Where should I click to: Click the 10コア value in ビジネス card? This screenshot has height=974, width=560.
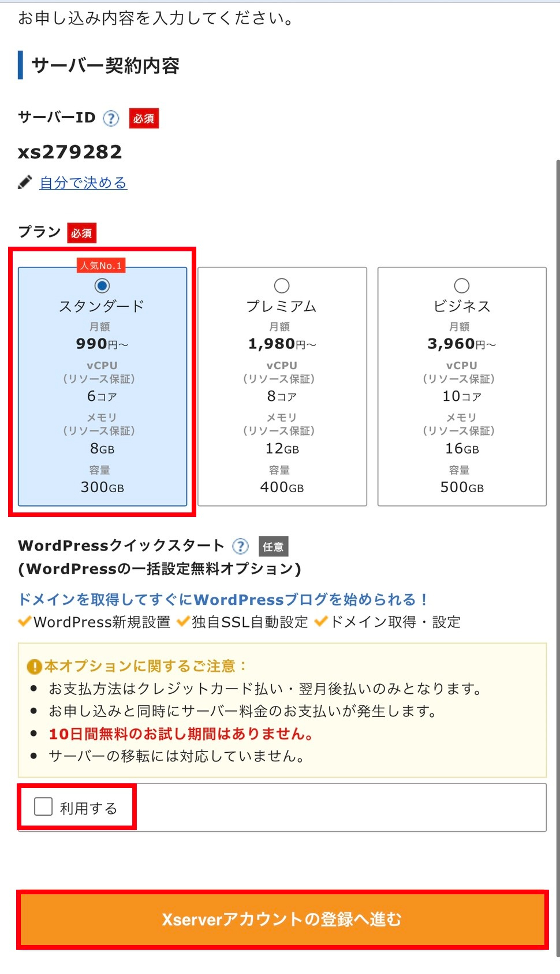pos(462,396)
